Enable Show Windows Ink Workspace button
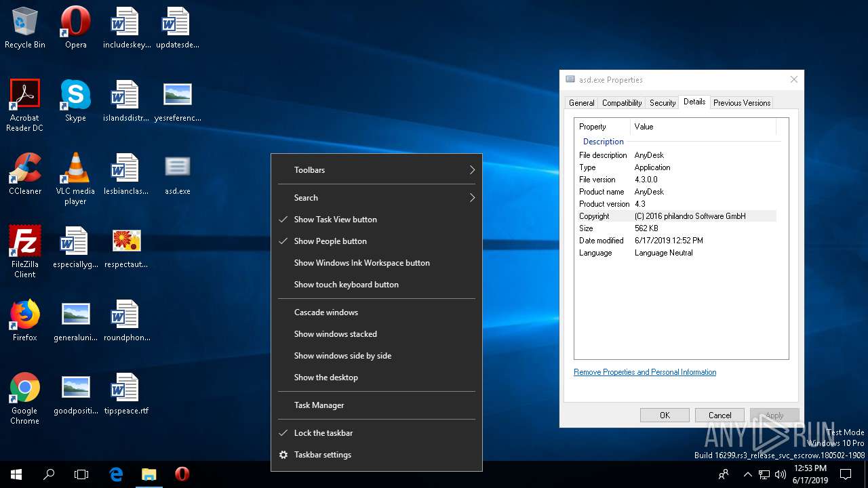 [376, 263]
